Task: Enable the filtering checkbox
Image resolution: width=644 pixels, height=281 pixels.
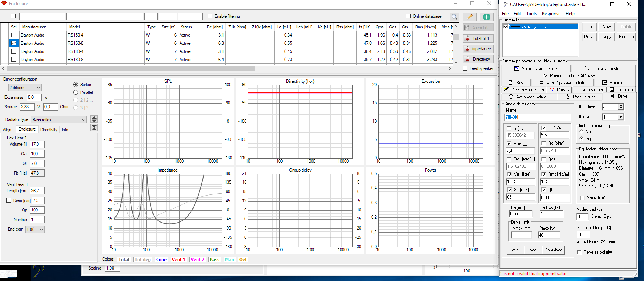Action: [x=210, y=16]
